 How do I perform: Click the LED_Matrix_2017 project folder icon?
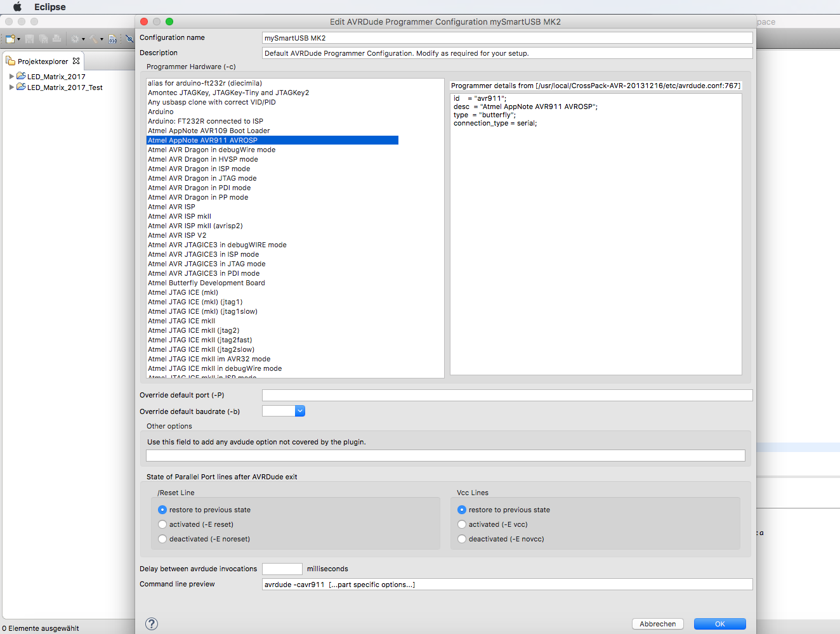pyautogui.click(x=21, y=76)
